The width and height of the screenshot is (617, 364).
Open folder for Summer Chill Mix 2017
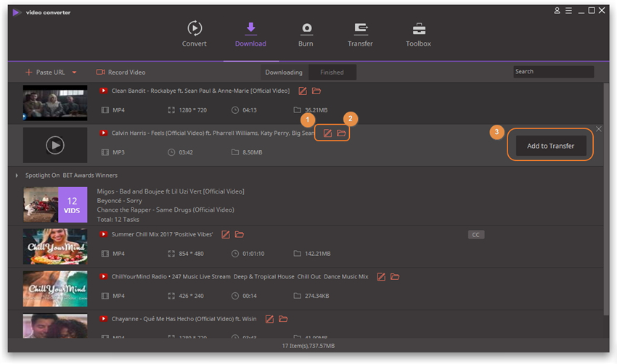(240, 235)
